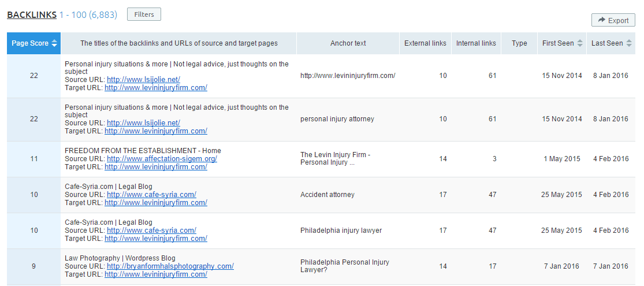
Task: Click the backlink titles and URLs column header
Action: 178,43
